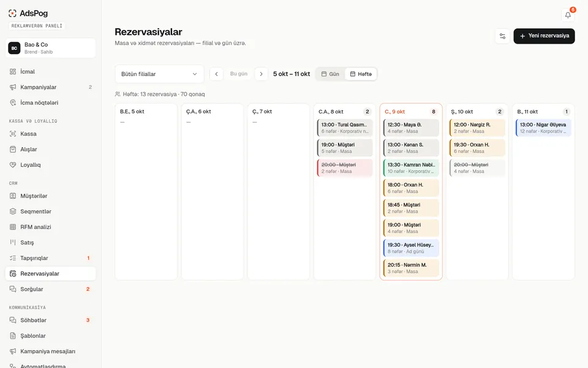Open the Söhbətlər menu item

click(x=50, y=320)
